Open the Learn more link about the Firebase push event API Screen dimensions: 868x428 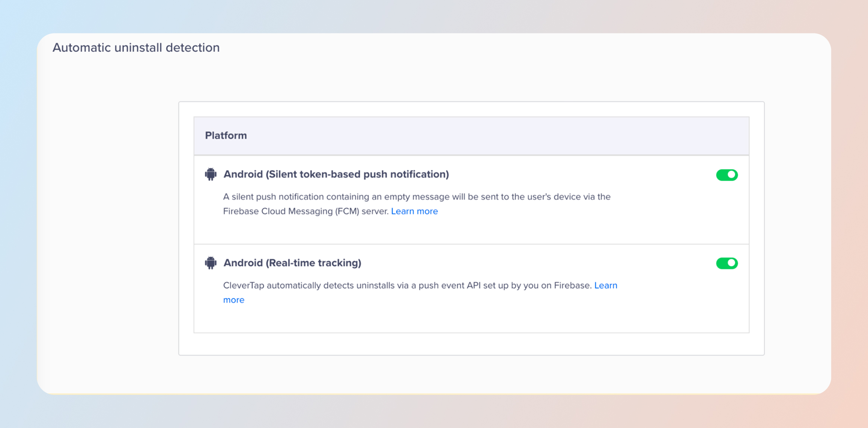coord(606,285)
